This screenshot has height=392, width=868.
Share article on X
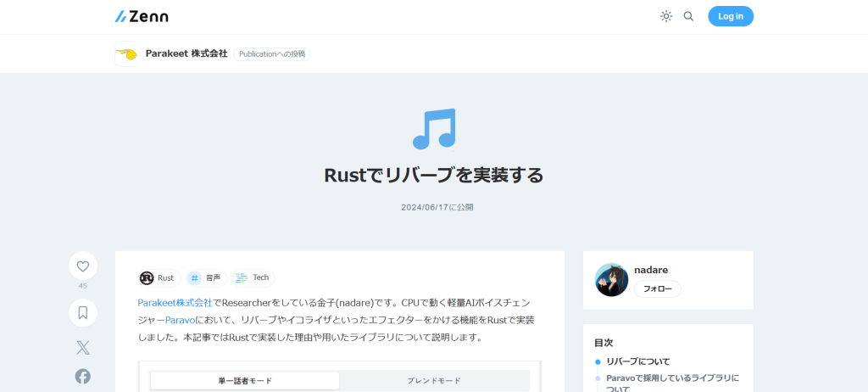83,347
